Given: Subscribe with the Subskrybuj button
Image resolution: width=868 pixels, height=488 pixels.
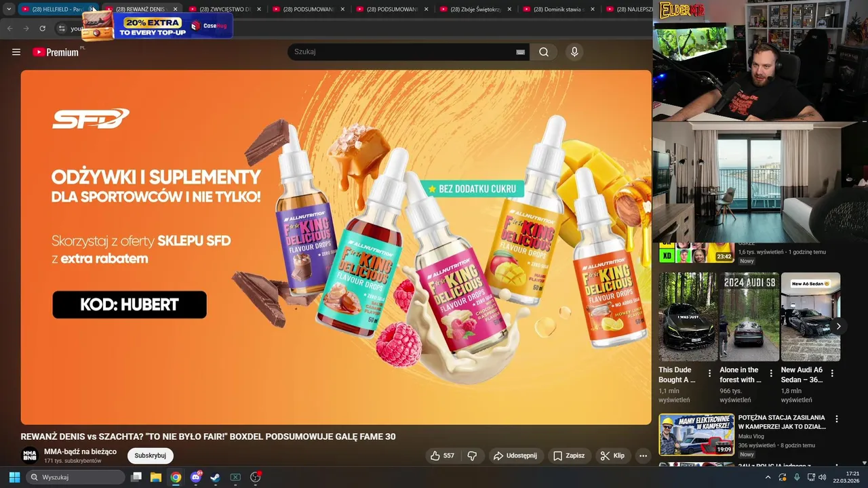Looking at the screenshot, I should (150, 455).
